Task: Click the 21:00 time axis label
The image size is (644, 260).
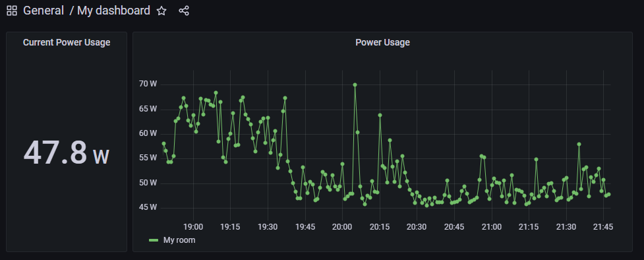Action: pyautogui.click(x=492, y=227)
